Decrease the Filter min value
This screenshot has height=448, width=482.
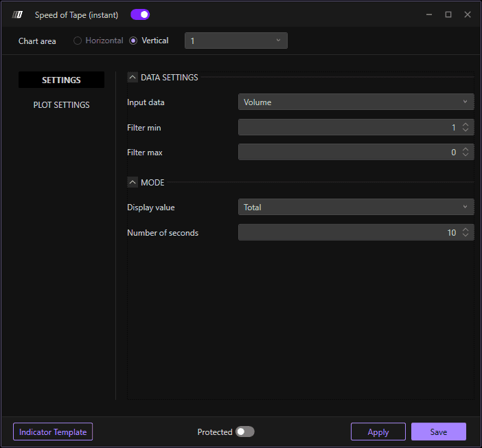pyautogui.click(x=466, y=130)
